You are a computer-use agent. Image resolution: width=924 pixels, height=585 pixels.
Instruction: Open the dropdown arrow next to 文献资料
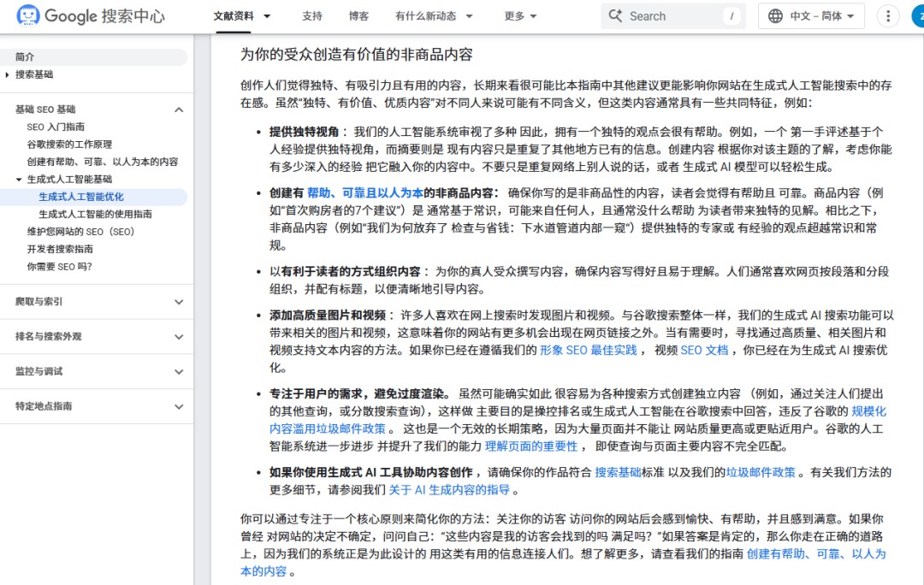pos(267,16)
